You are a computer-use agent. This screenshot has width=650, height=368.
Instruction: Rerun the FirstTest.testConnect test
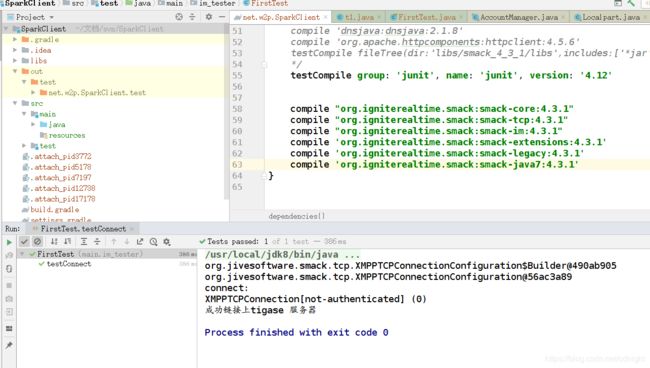(x=9, y=242)
